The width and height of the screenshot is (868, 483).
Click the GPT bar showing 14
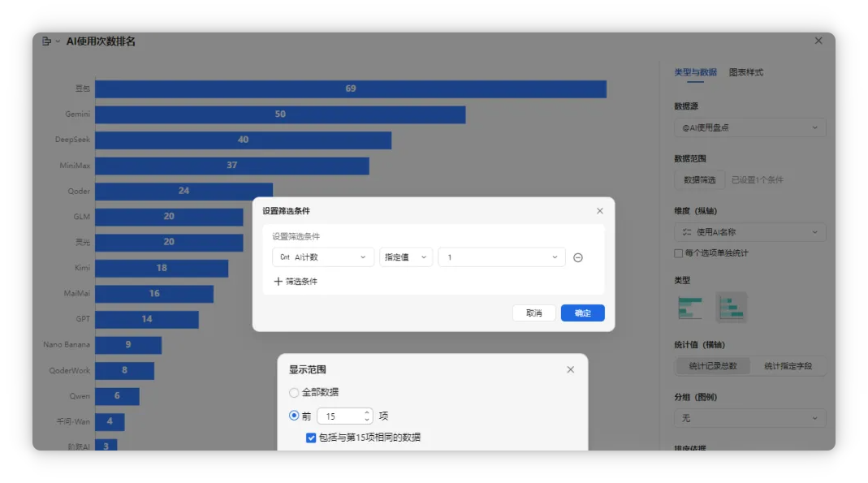(x=147, y=319)
